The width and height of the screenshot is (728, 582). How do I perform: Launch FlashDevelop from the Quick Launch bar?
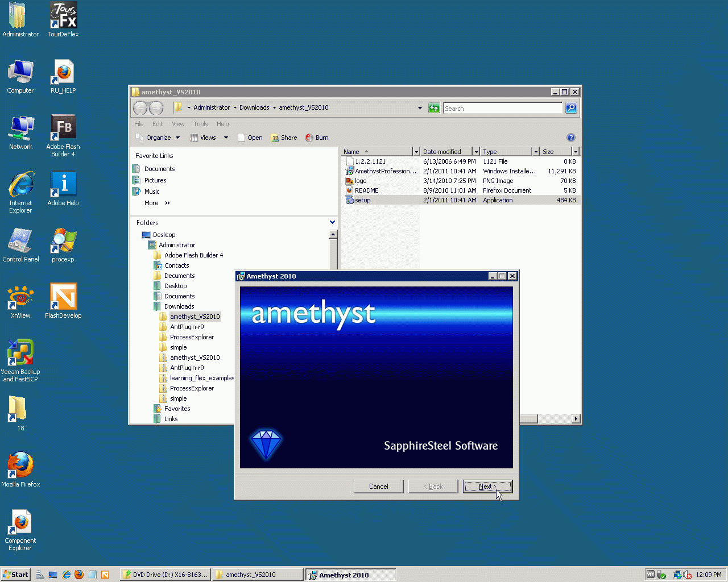(105, 575)
